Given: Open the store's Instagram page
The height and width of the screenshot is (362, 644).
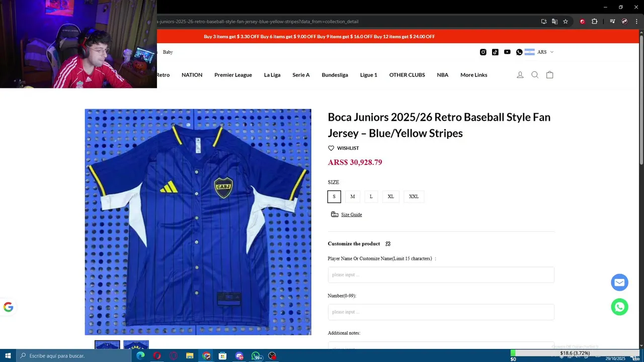Looking at the screenshot, I should [483, 52].
